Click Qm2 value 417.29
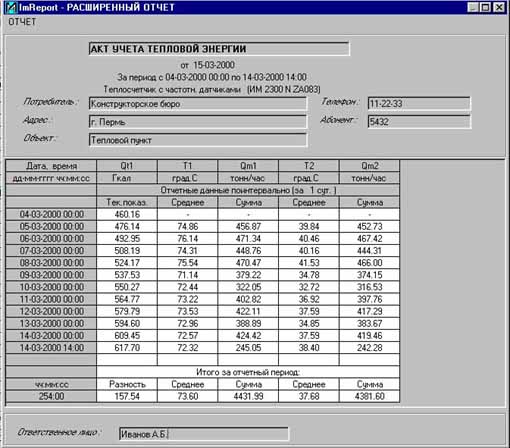 tap(369, 311)
